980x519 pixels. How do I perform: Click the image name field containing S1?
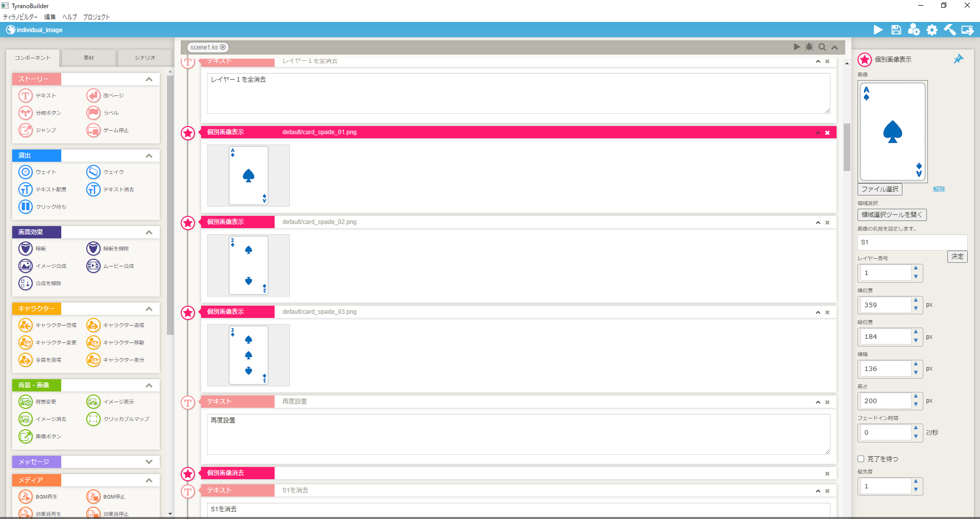coord(913,242)
